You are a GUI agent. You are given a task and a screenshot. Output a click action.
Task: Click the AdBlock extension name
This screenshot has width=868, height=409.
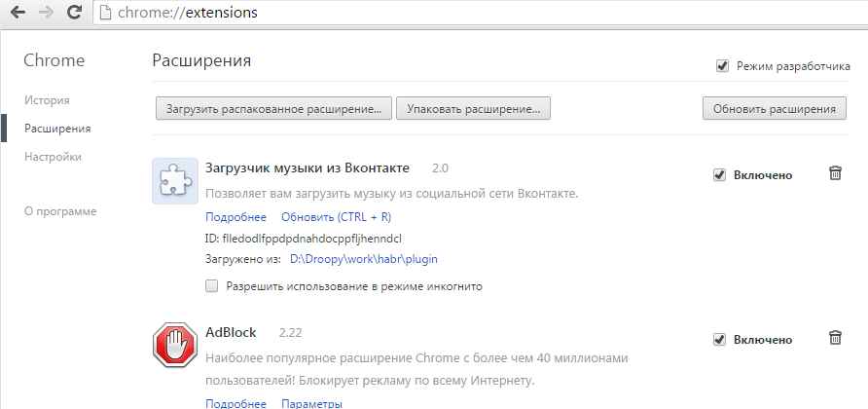click(x=231, y=332)
